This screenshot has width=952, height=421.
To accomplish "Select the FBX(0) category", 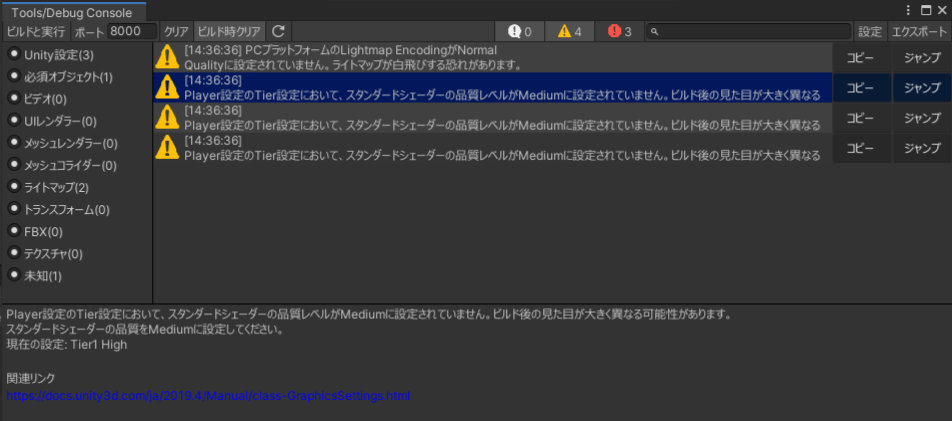I will point(35,231).
